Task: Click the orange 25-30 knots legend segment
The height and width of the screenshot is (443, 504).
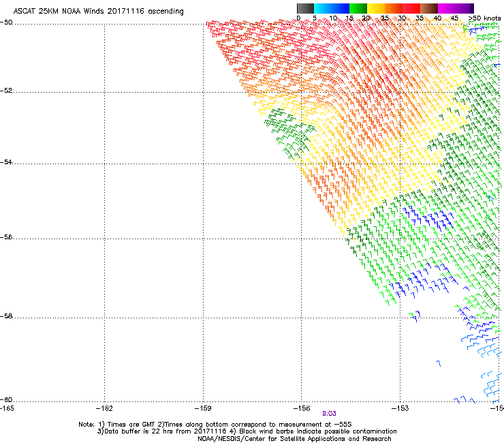Action: point(394,8)
